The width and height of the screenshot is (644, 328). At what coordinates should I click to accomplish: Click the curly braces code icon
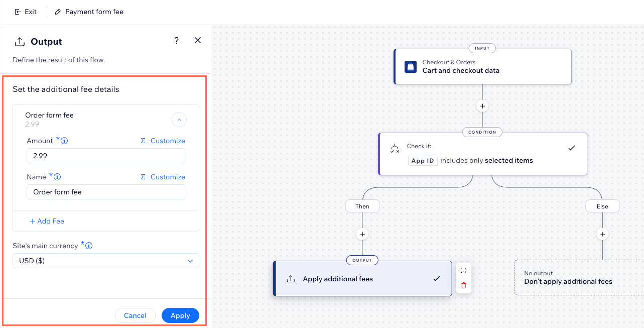pos(463,270)
